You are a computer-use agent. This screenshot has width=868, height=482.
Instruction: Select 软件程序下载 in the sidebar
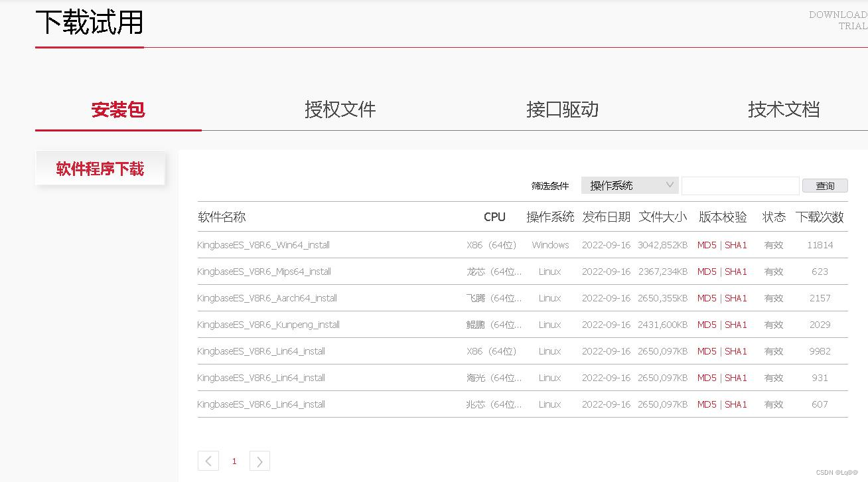pyautogui.click(x=100, y=169)
